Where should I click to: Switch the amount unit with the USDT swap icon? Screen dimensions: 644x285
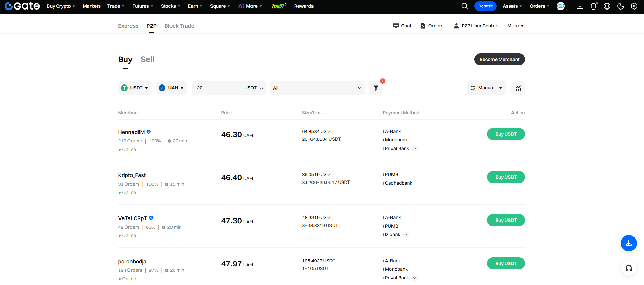[x=261, y=88]
